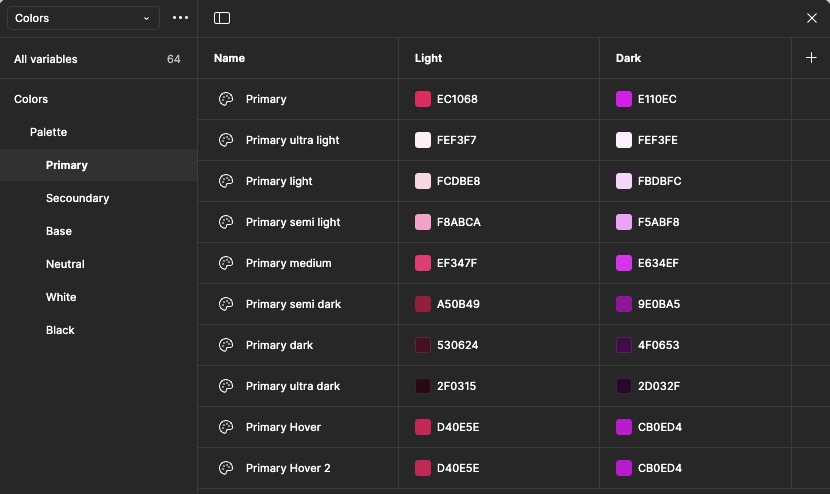This screenshot has width=830, height=494.
Task: Open the 2F0315 light color swatch
Action: pos(423,386)
